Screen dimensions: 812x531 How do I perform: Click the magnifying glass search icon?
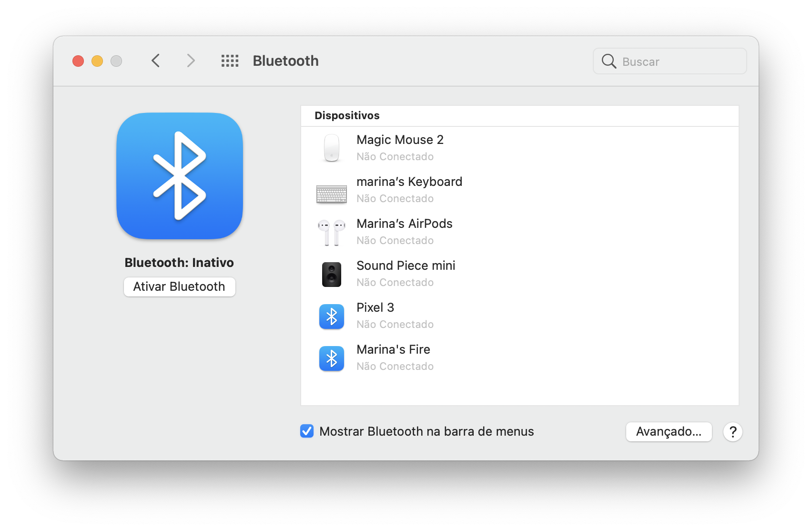tap(608, 61)
